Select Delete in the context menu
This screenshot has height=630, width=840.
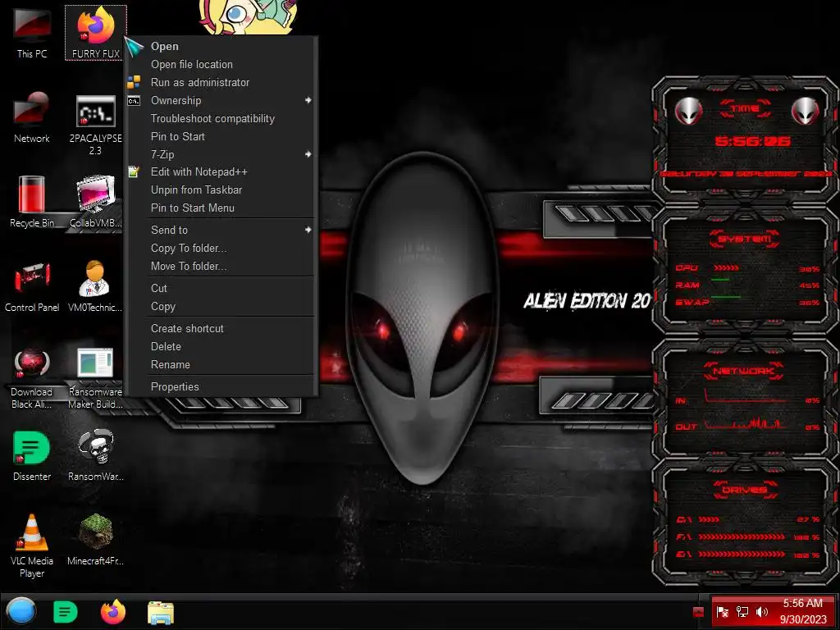tap(221, 347)
